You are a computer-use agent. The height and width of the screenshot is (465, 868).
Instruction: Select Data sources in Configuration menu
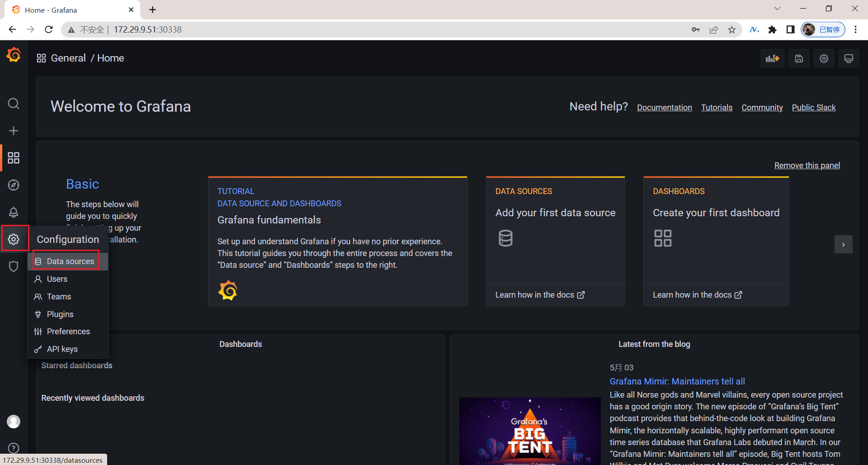tap(68, 261)
